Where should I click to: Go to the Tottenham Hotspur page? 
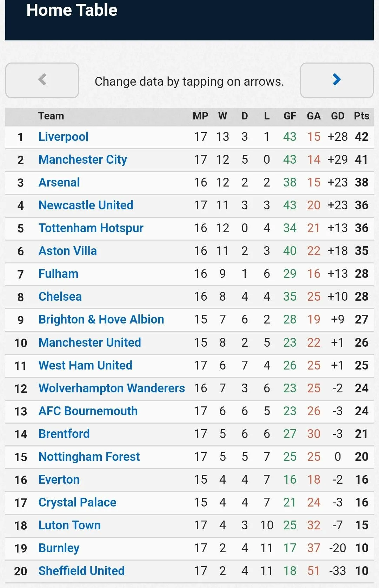click(91, 228)
